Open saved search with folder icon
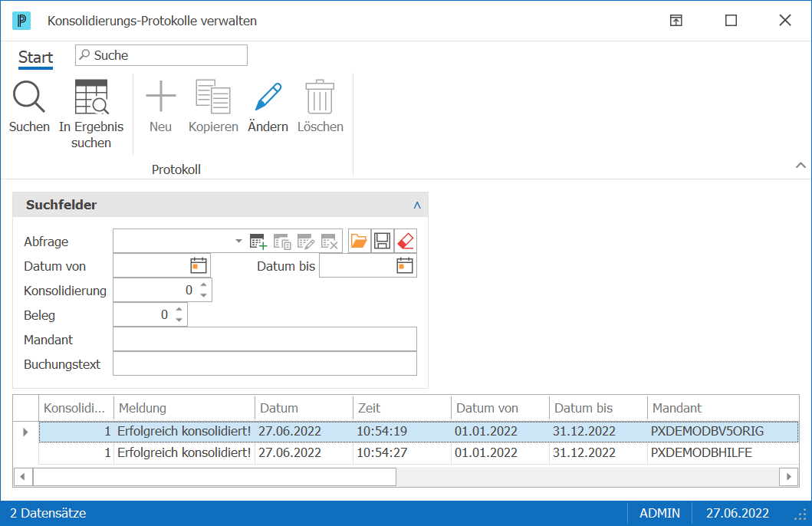The image size is (812, 526). pos(359,241)
